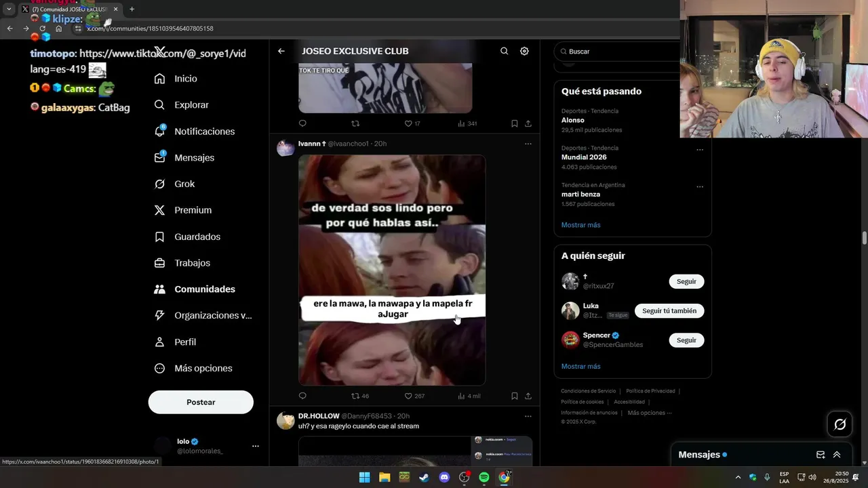868x488 pixels.
Task: Share Ivannn's meme post
Action: pos(528,396)
